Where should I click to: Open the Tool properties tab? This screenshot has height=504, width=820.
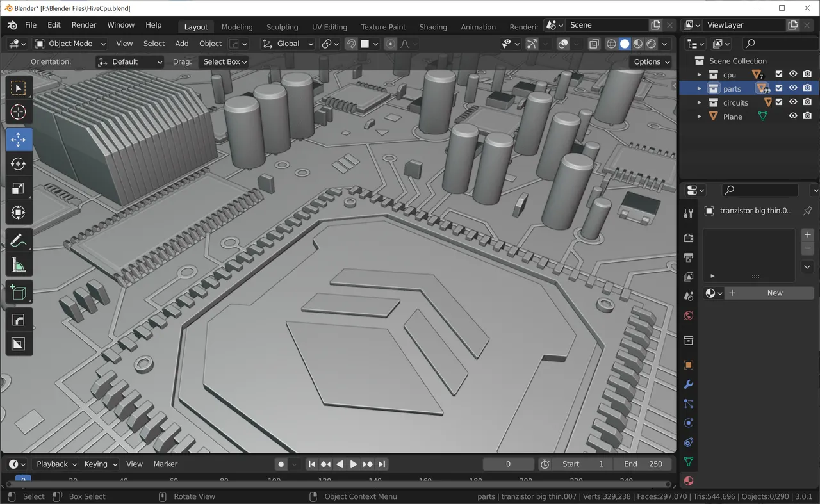(689, 213)
